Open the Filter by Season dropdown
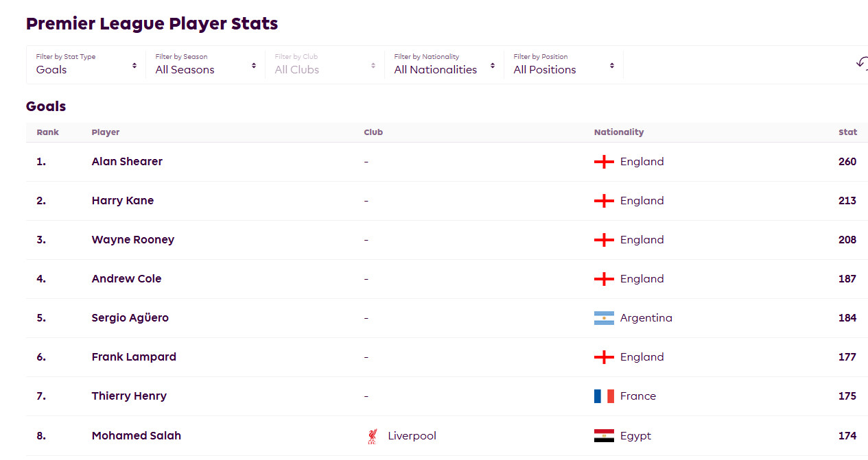Screen dimensions: 868x460 (x=205, y=64)
